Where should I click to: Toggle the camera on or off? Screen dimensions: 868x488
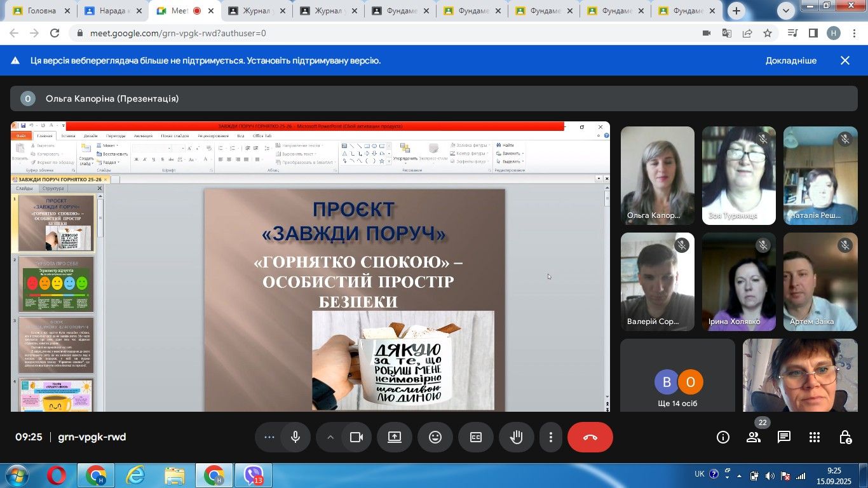356,437
